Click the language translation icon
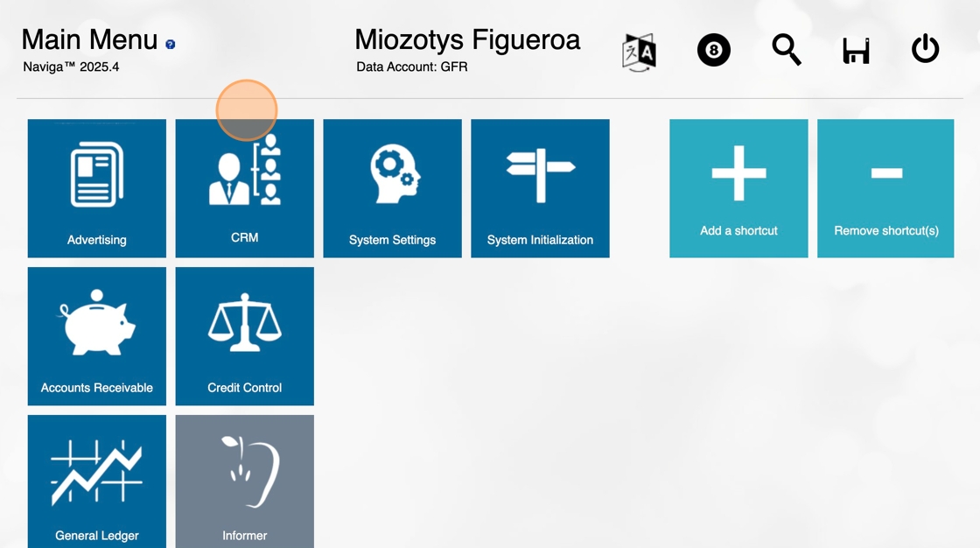980x548 pixels. pos(639,52)
